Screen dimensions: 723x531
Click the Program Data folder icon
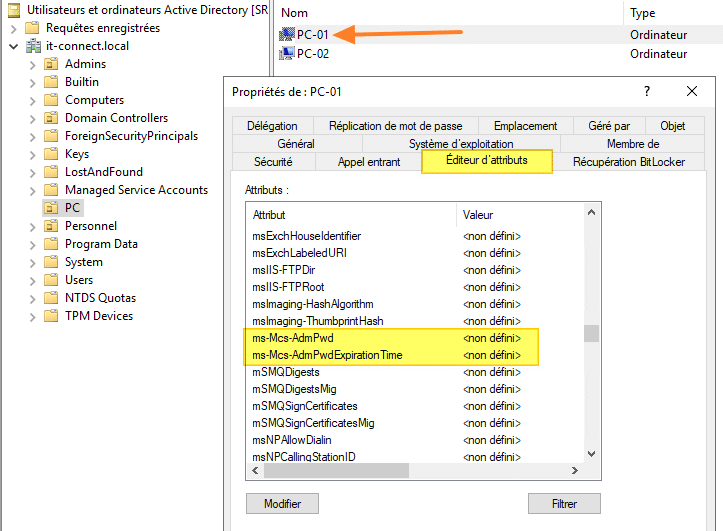pos(51,243)
